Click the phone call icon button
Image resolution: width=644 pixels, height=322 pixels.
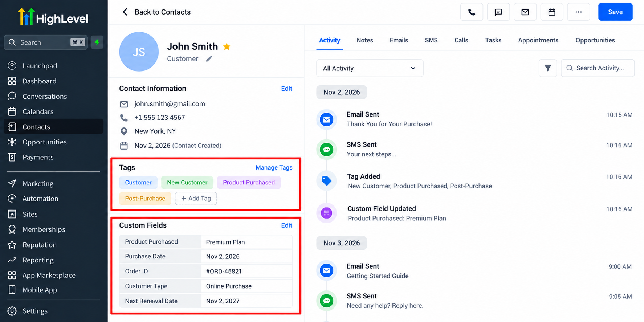(472, 12)
